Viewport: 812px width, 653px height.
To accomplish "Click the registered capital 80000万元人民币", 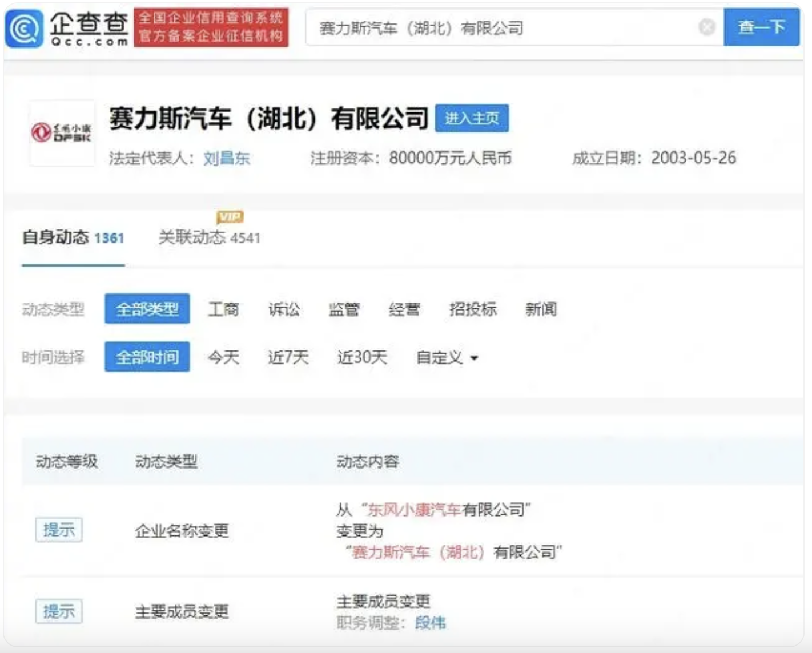I will click(450, 158).
